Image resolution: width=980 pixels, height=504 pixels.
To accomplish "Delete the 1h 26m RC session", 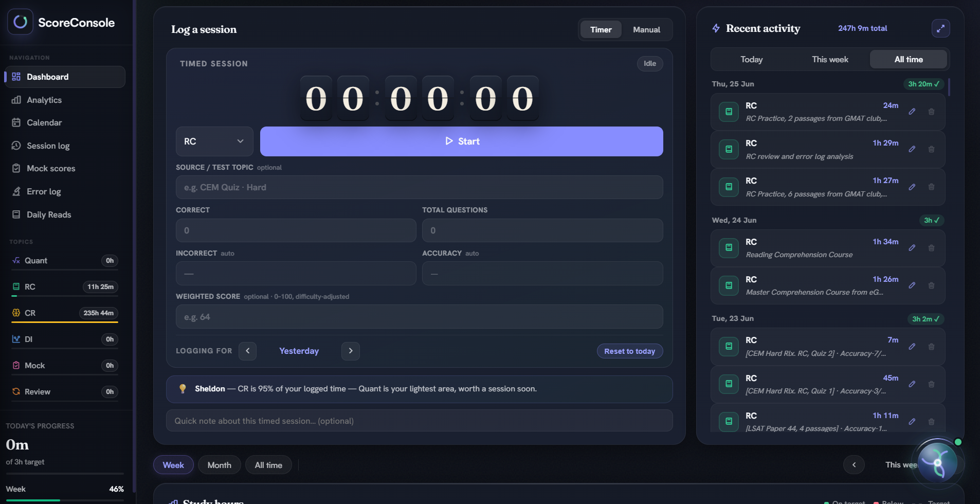I will click(x=931, y=285).
